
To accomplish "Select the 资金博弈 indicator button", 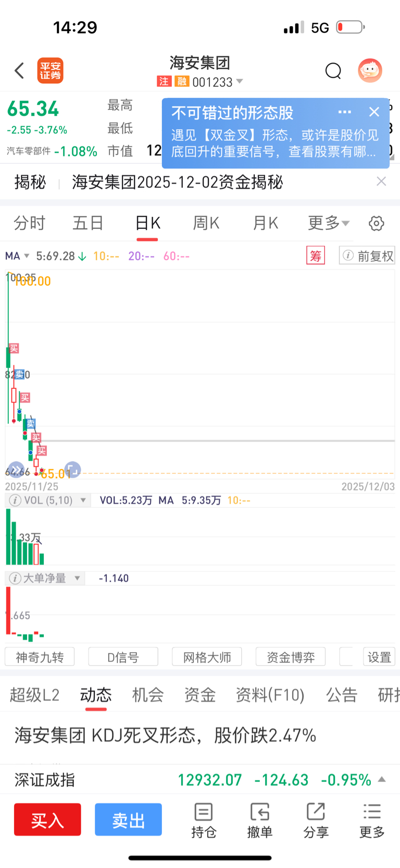I will 291,657.
